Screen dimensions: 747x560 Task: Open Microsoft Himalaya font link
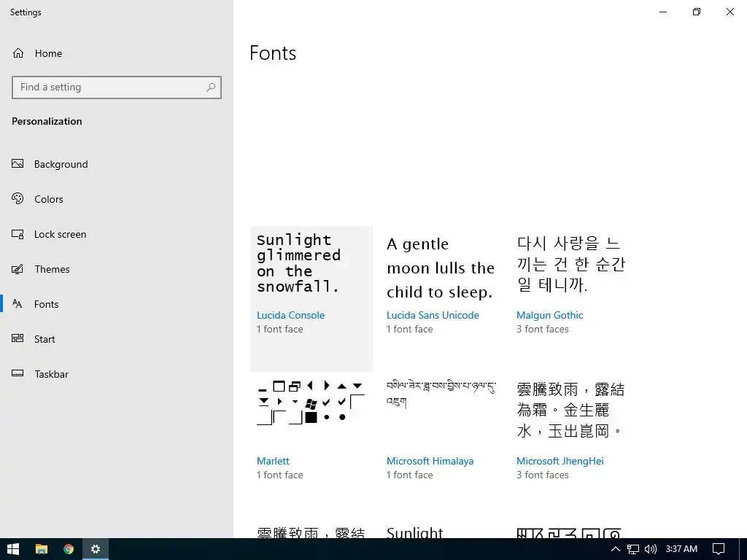(x=430, y=461)
